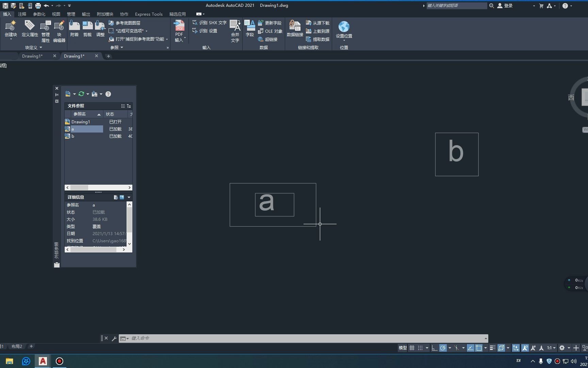
Task: Click the 合并文字 (Combine Text) icon
Action: coord(235,26)
